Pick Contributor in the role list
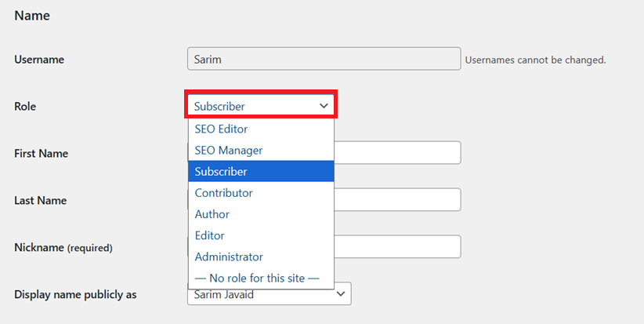Screen dimensions: 644x324 click(x=261, y=193)
